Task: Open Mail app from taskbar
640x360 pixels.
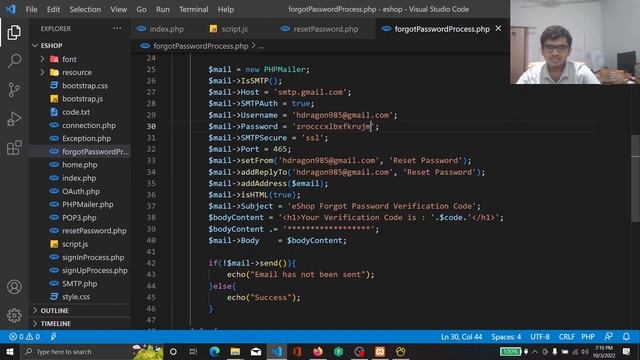Action: [256, 351]
